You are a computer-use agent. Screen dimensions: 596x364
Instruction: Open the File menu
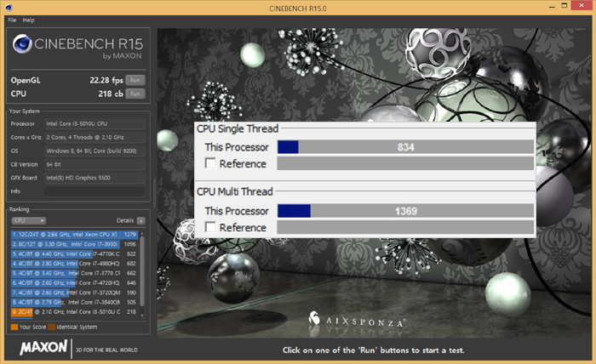12,19
